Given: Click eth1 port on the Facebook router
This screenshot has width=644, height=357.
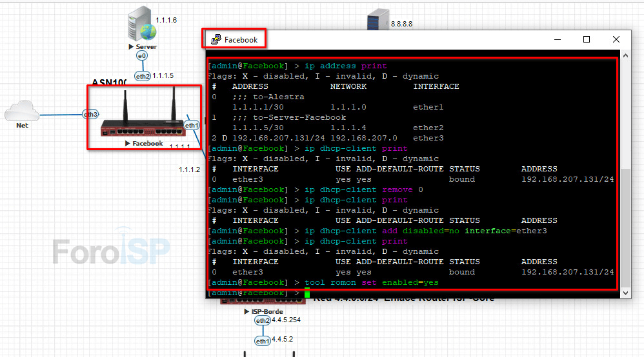Looking at the screenshot, I should [192, 125].
